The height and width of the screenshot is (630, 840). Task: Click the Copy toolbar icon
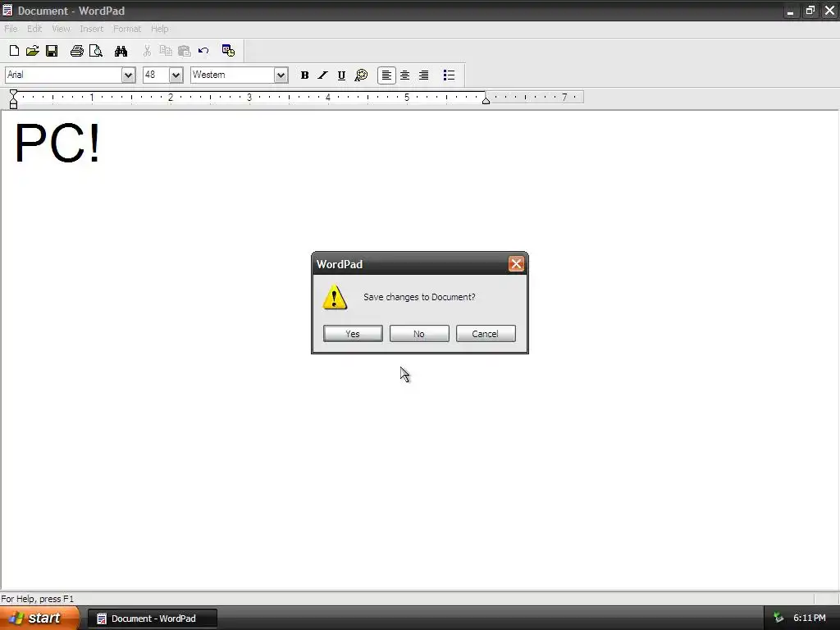pos(166,51)
